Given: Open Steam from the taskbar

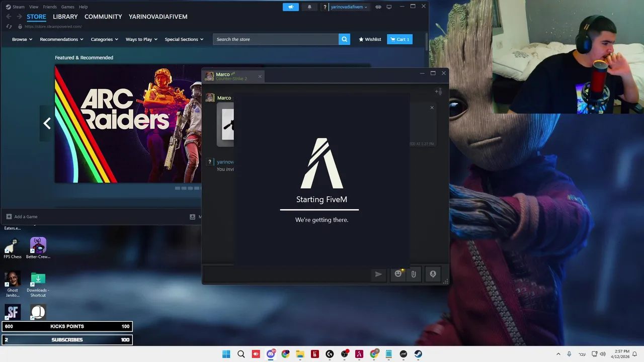Looking at the screenshot, I should coord(418,354).
